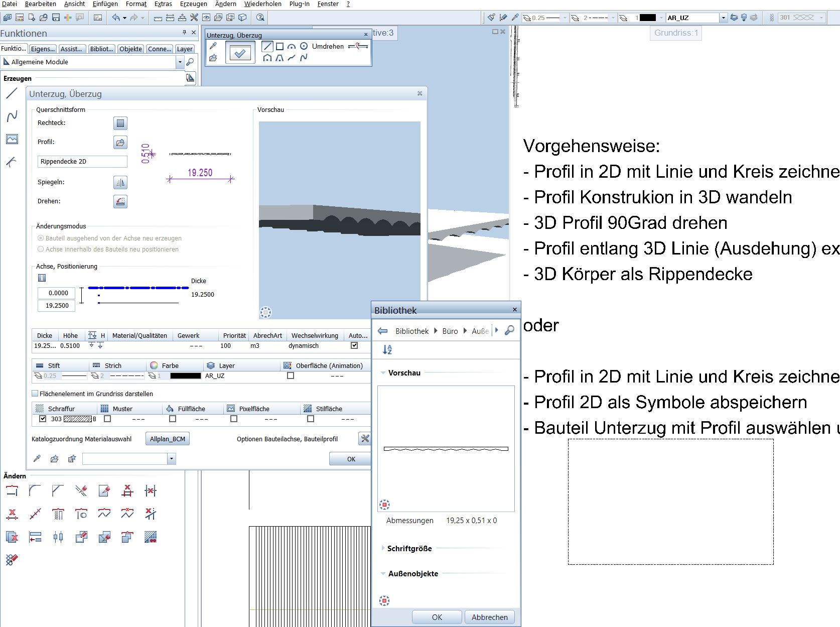Click the Bibliothek back arrow
Image resolution: width=840 pixels, height=627 pixels.
point(383,331)
